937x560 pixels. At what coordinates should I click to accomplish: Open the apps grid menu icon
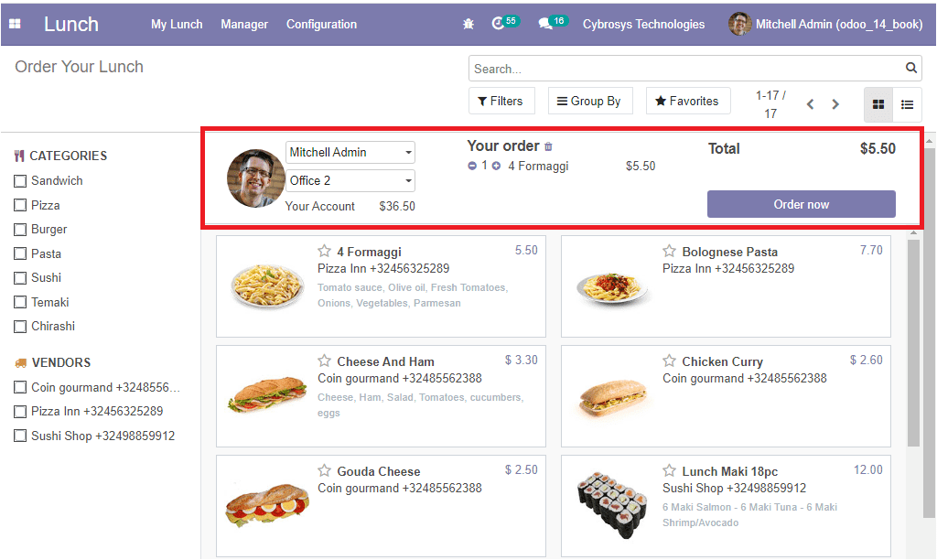(x=15, y=24)
